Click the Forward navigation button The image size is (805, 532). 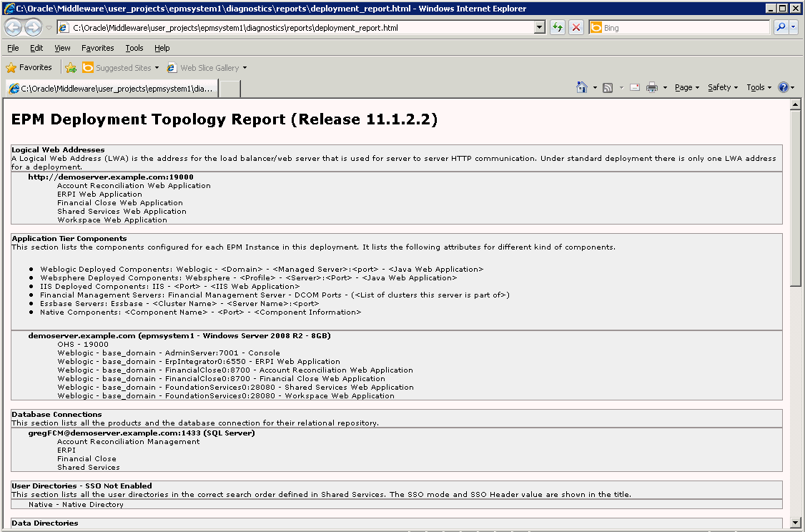[34, 28]
